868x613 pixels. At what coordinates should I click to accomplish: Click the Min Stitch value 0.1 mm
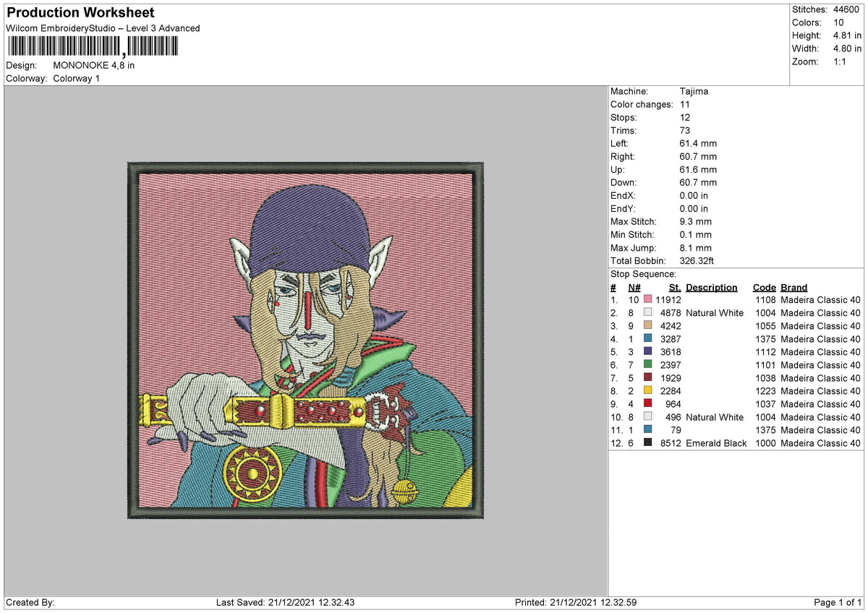tap(696, 235)
